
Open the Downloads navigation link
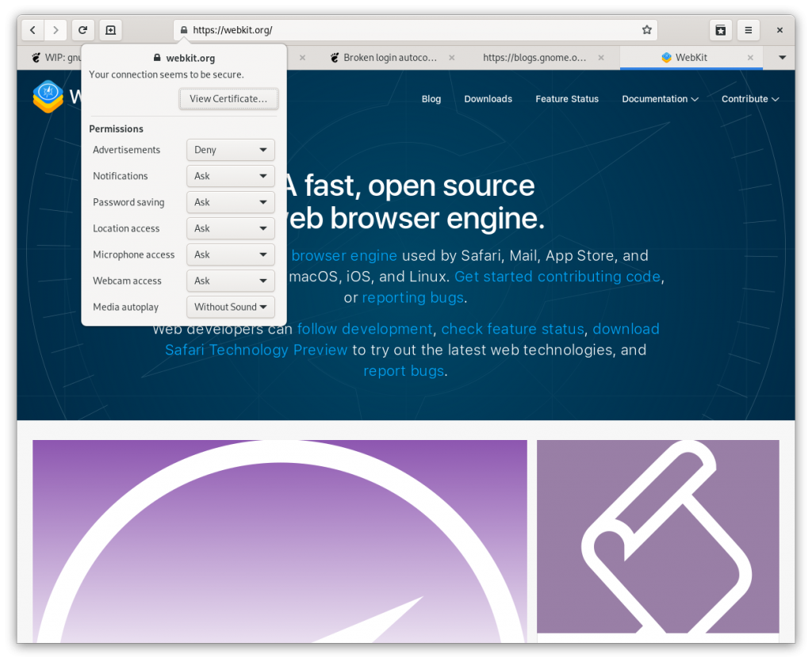click(x=488, y=99)
